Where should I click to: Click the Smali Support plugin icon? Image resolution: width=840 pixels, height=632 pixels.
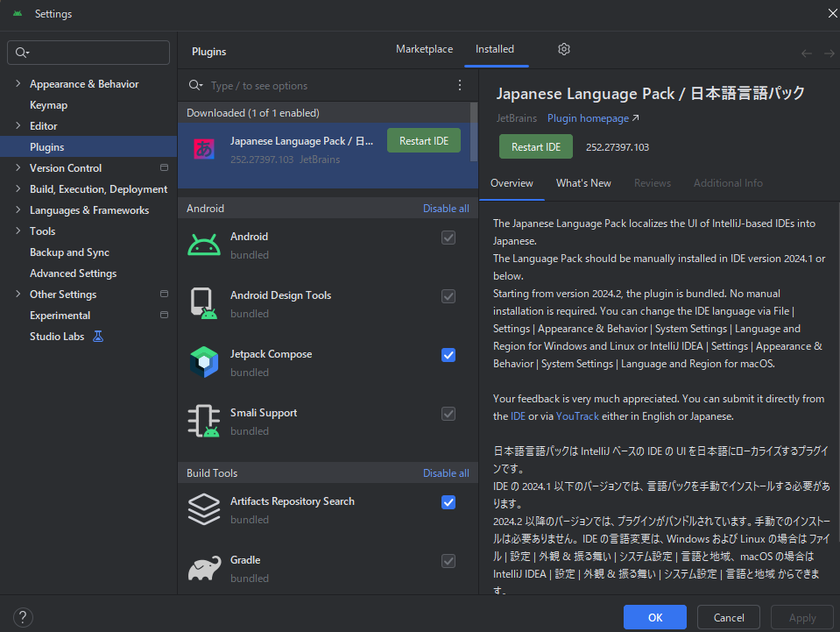(204, 421)
